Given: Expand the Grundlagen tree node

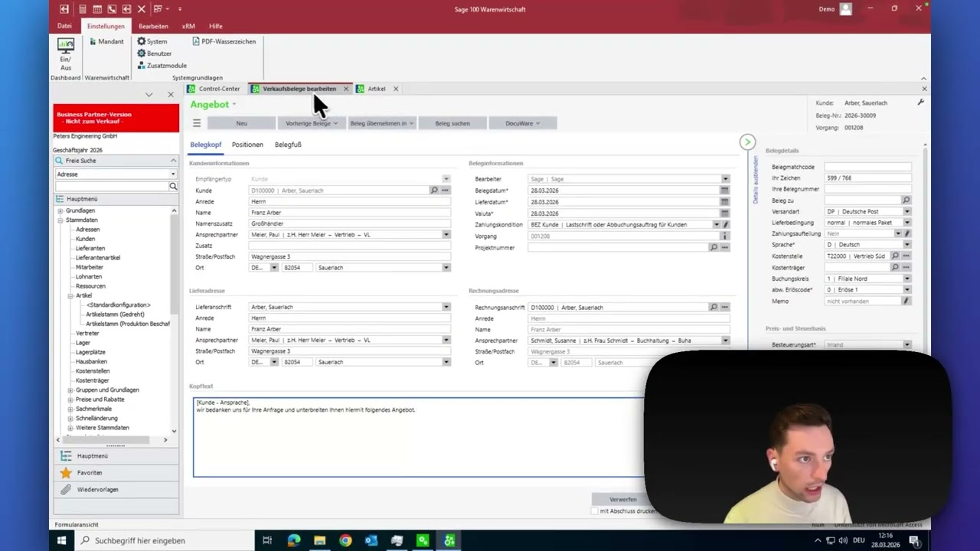Looking at the screenshot, I should click(60, 210).
